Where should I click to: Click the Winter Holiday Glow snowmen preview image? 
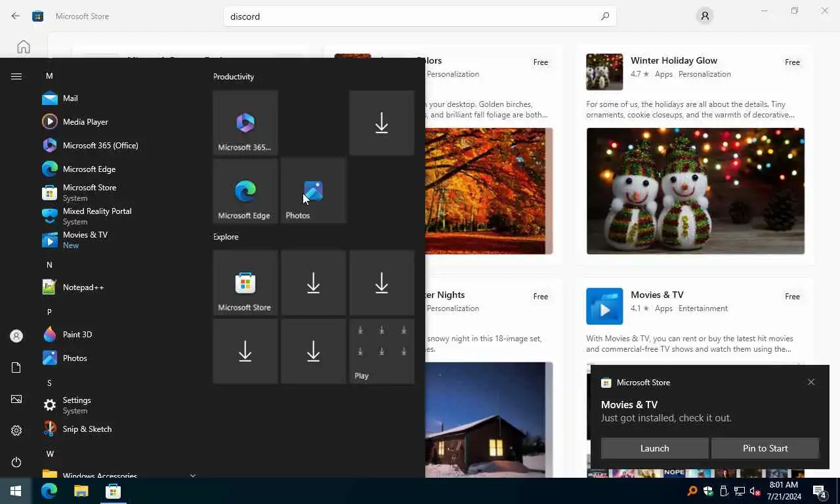696,191
